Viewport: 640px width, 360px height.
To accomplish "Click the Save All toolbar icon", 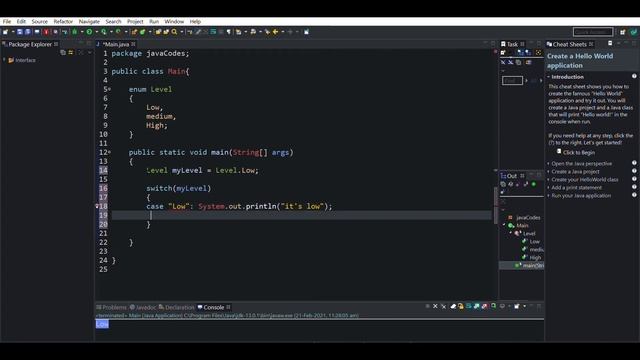I will pyautogui.click(x=28, y=31).
